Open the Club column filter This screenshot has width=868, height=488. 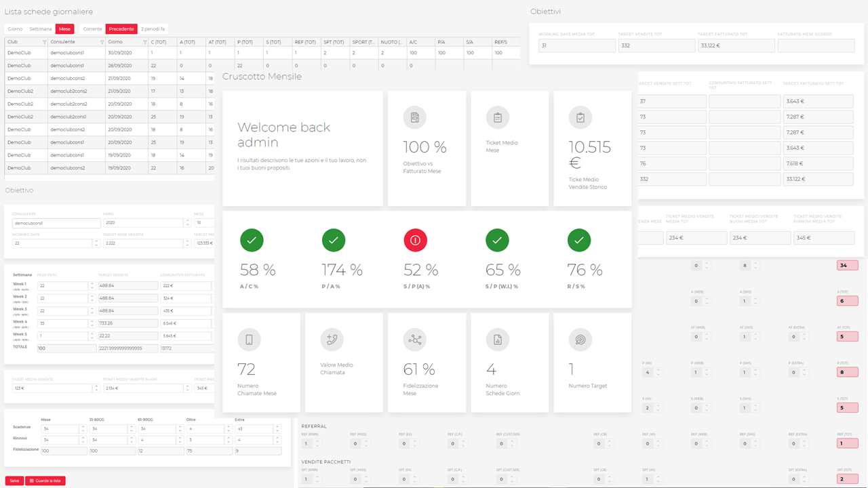pos(45,42)
